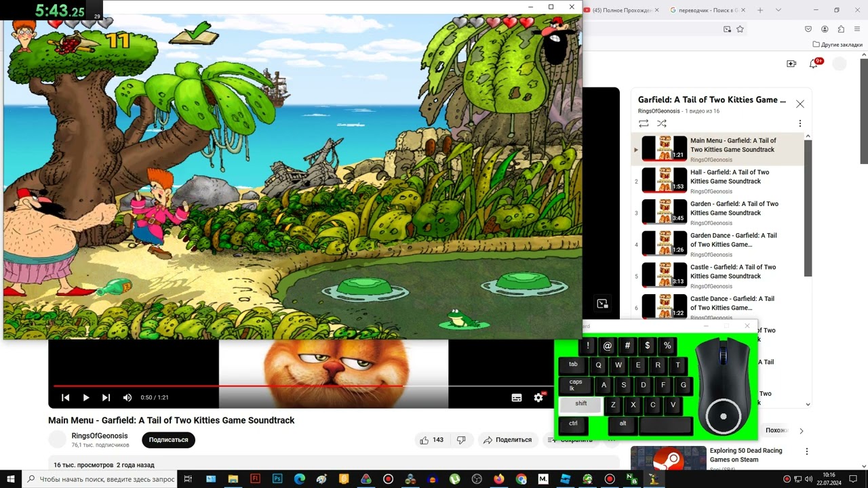Viewport: 868px width, 488px height.
Task: Share the video via Поделиться
Action: (507, 440)
